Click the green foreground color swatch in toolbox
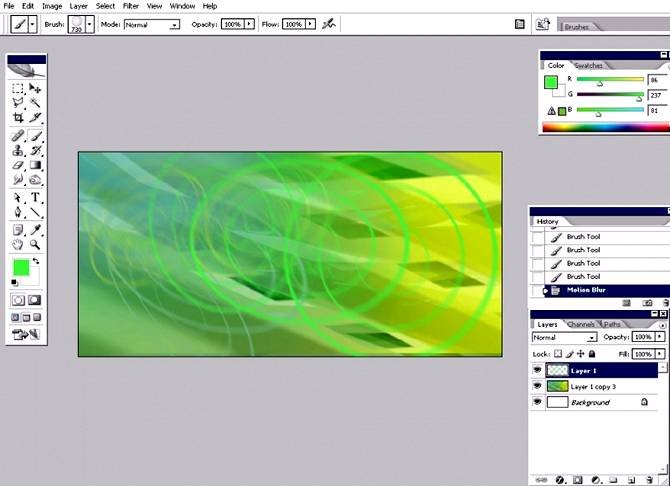The width and height of the screenshot is (670, 486). click(x=20, y=267)
